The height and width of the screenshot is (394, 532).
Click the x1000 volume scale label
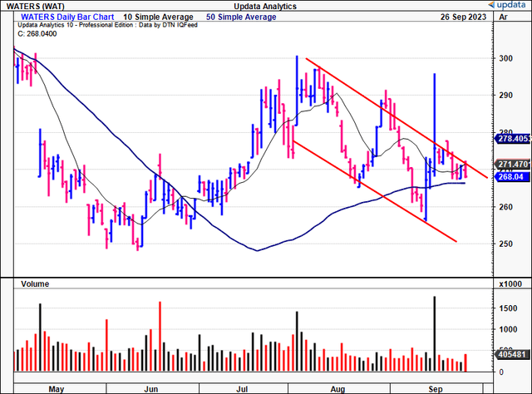coord(510,284)
